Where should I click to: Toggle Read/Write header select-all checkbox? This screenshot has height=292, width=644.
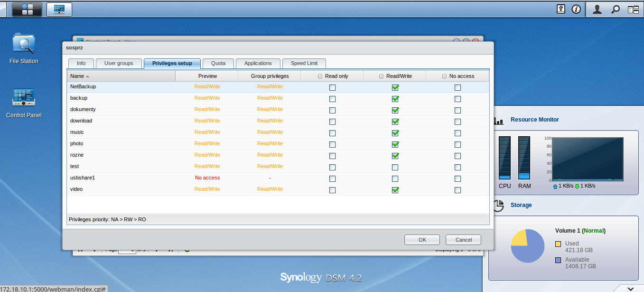tap(382, 76)
